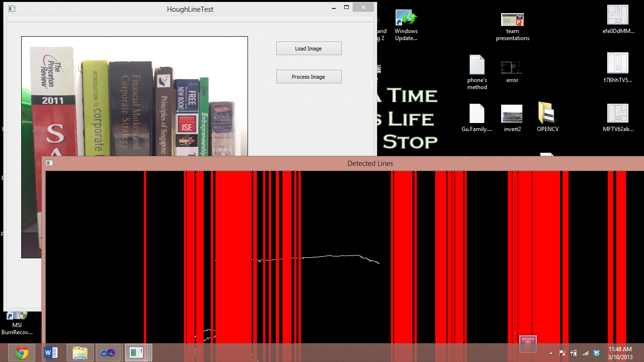644x362 pixels.
Task: Click the Dropbox tray icon
Action: click(596, 353)
